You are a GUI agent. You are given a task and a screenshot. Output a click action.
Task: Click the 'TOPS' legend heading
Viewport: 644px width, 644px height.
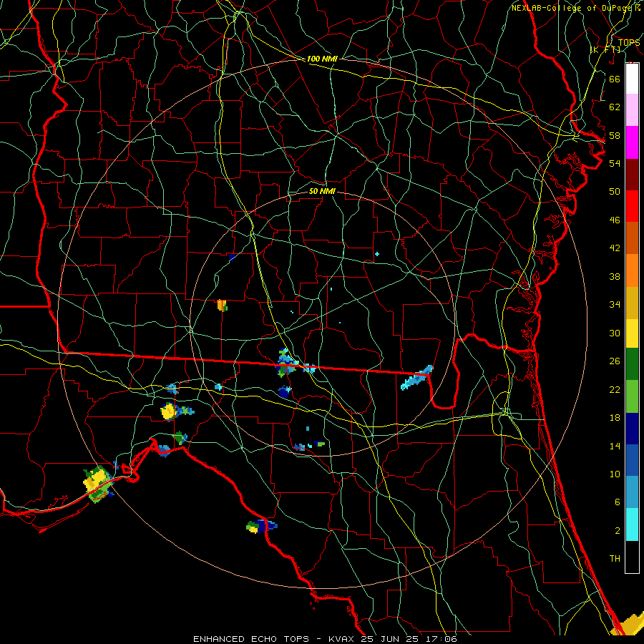629,42
